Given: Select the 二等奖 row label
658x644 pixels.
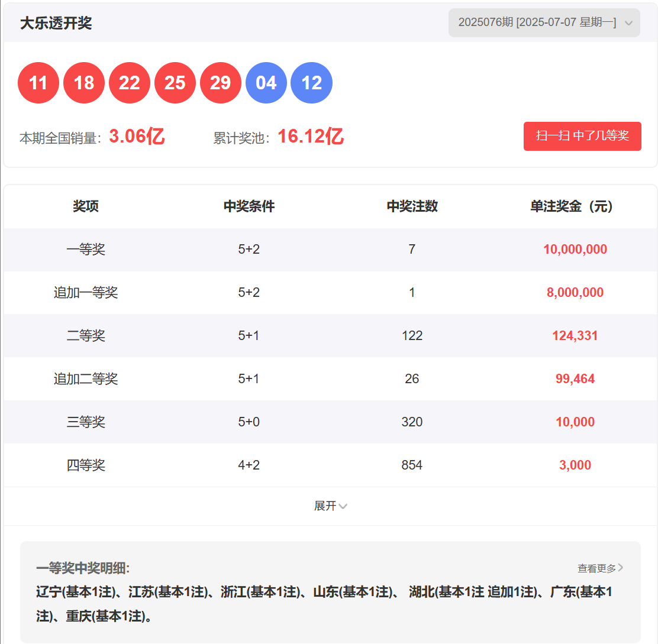Looking at the screenshot, I should click(x=86, y=335).
